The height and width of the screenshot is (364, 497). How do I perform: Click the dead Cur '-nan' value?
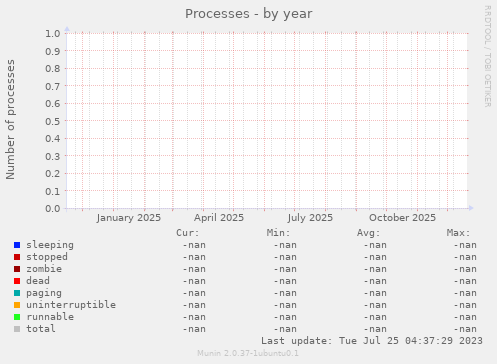(x=194, y=281)
